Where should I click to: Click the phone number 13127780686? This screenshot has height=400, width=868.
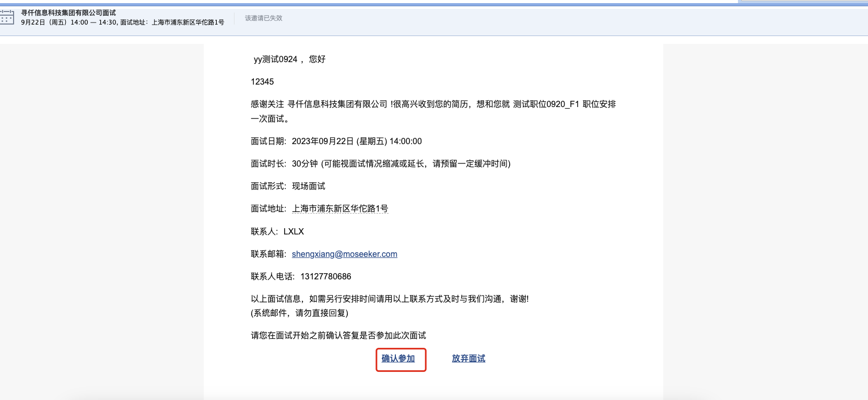(326, 276)
